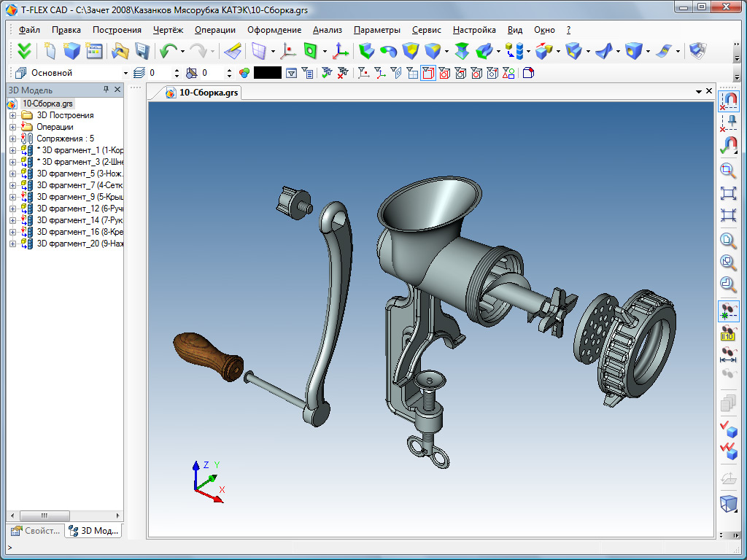The image size is (747, 560).
Task: Click the green double-checkmark finish icon
Action: (x=24, y=51)
